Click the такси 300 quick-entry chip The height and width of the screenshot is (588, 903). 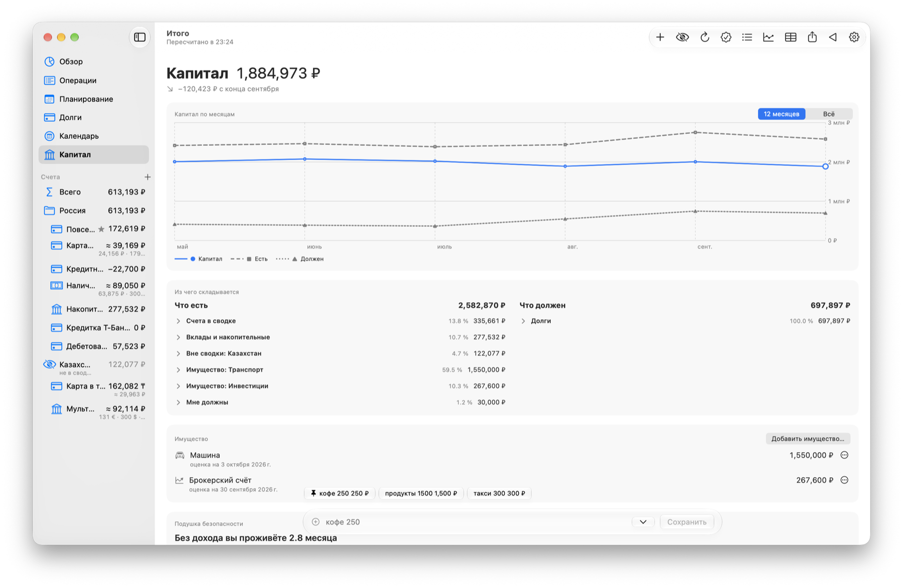point(499,493)
